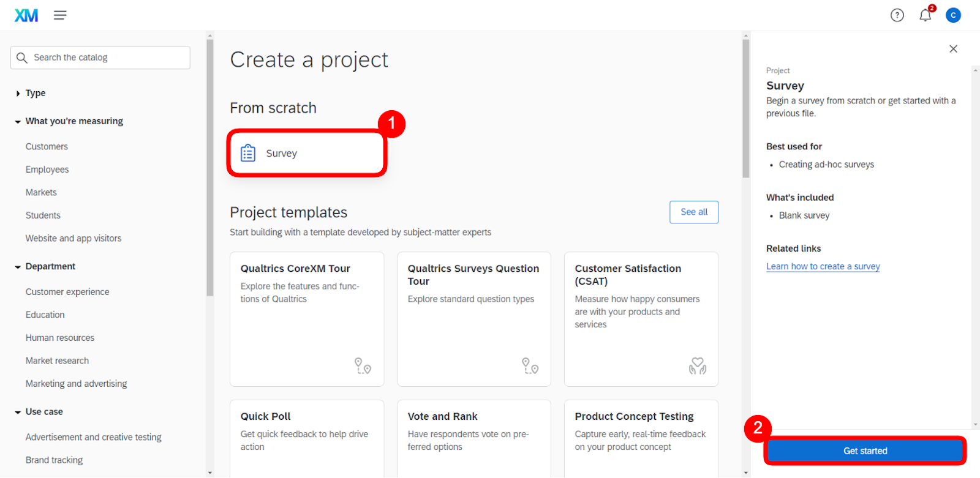Collapse the Use case filter section

[x=18, y=412]
